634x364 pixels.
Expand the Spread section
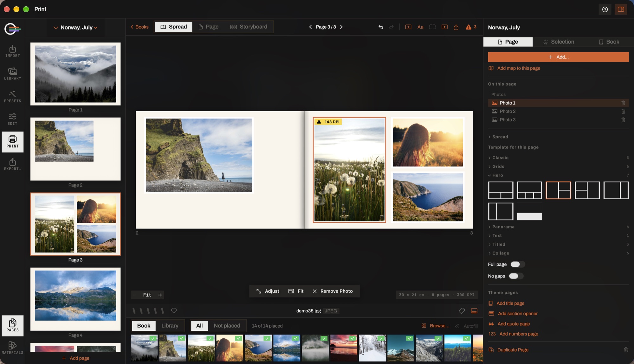(x=498, y=137)
